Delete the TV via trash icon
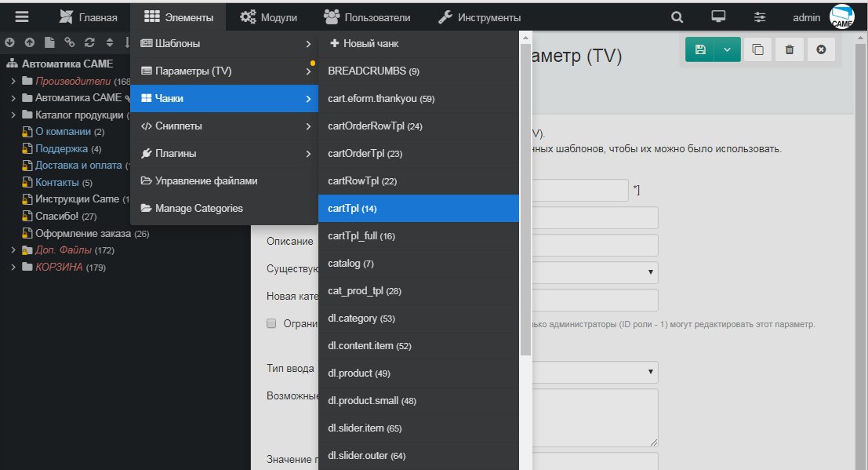Screen dimensions: 868x470 (x=790, y=50)
